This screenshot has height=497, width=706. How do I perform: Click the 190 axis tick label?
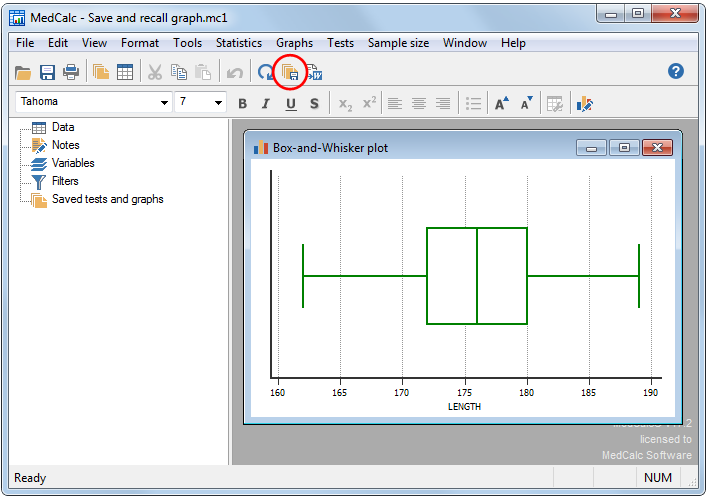point(650,393)
